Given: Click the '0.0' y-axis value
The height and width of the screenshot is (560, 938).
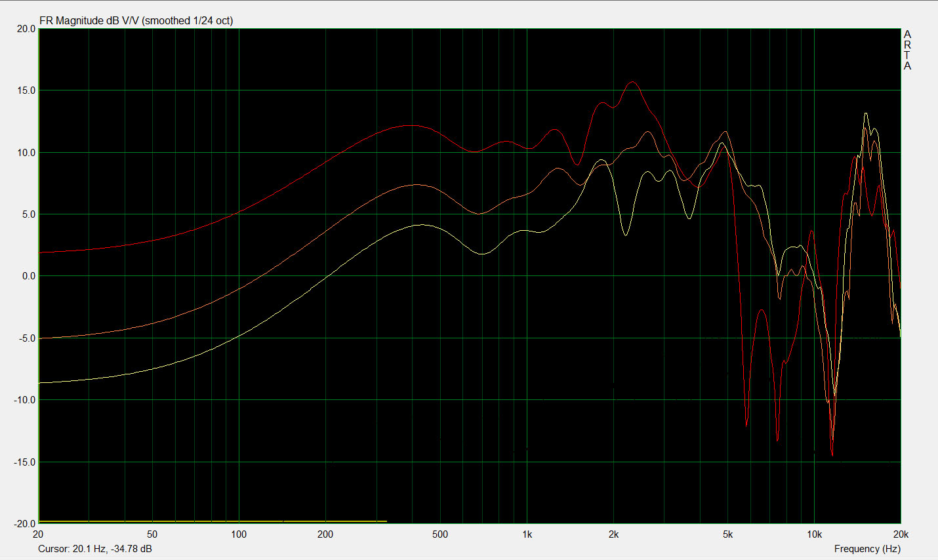Looking at the screenshot, I should (29, 276).
